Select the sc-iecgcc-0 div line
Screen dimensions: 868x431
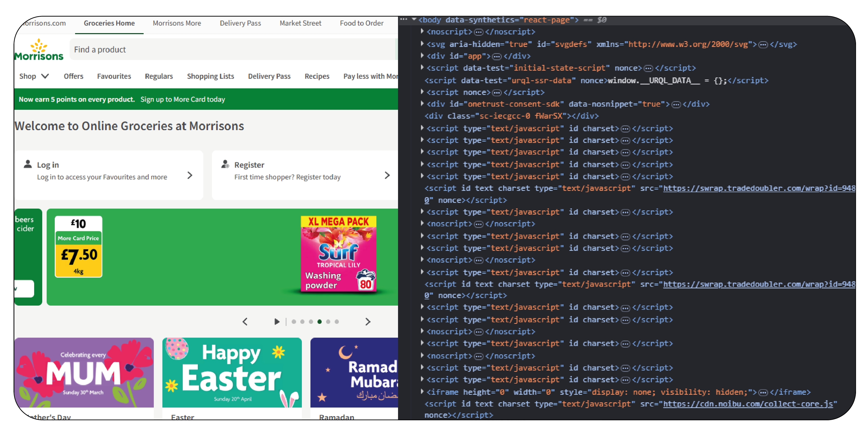(x=511, y=116)
